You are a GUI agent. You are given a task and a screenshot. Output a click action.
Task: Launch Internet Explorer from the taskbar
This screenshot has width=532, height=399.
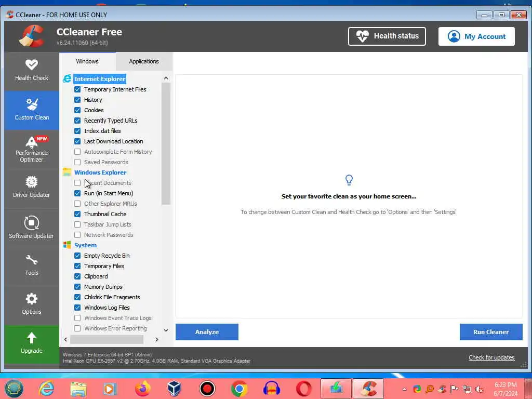[46, 389]
